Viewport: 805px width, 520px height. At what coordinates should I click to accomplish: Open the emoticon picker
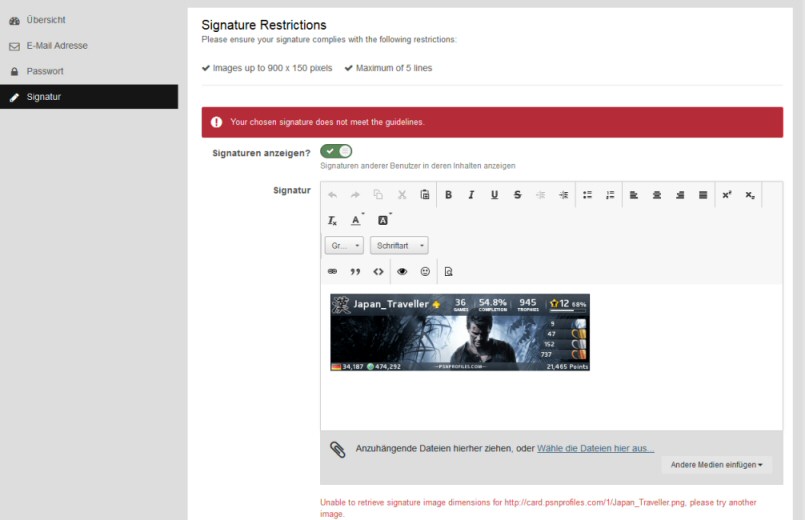coord(425,271)
